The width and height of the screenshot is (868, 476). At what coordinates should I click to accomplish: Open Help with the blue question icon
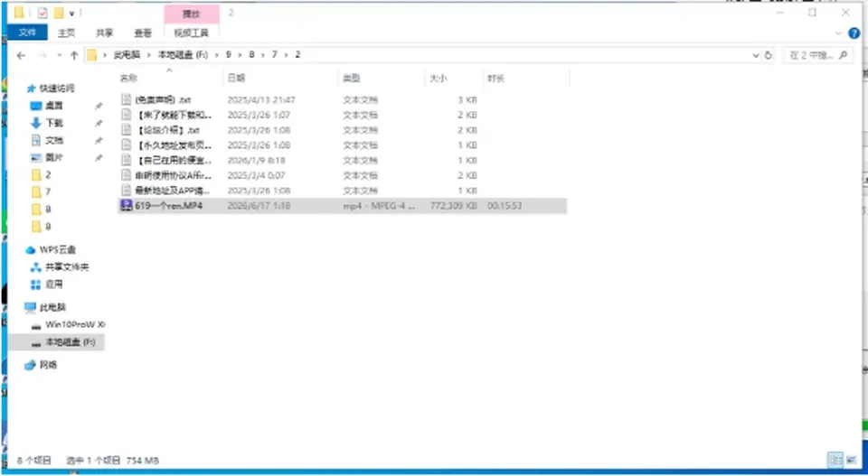tap(854, 33)
